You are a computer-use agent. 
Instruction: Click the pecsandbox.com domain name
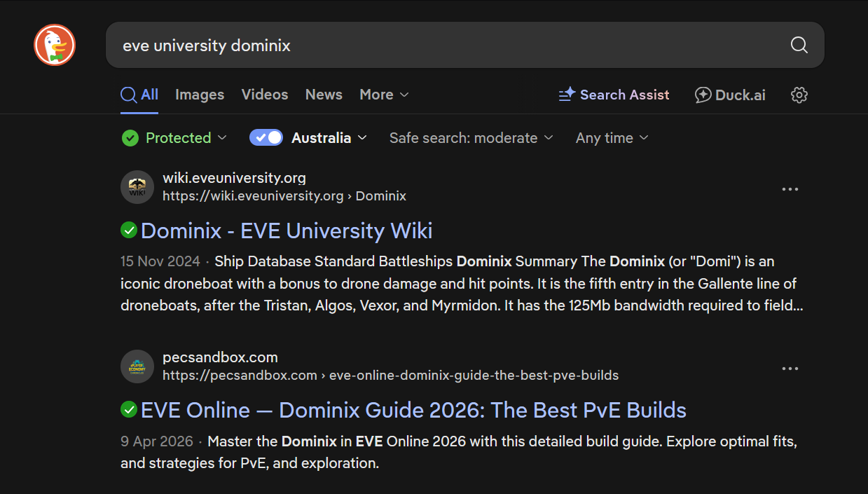pyautogui.click(x=220, y=357)
